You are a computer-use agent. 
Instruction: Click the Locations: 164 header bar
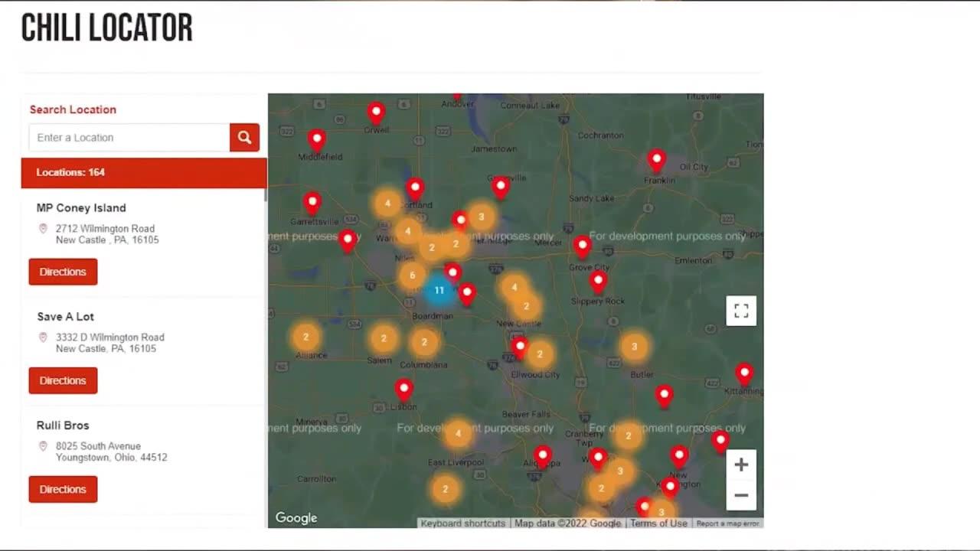pos(144,173)
